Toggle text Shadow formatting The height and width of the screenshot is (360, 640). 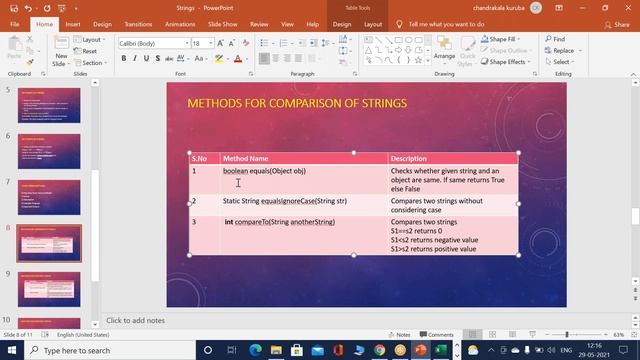click(158, 58)
